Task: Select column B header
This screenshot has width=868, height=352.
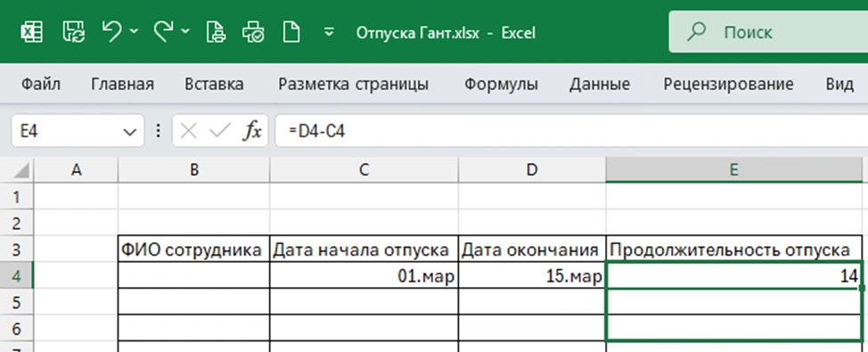Action: click(x=193, y=170)
